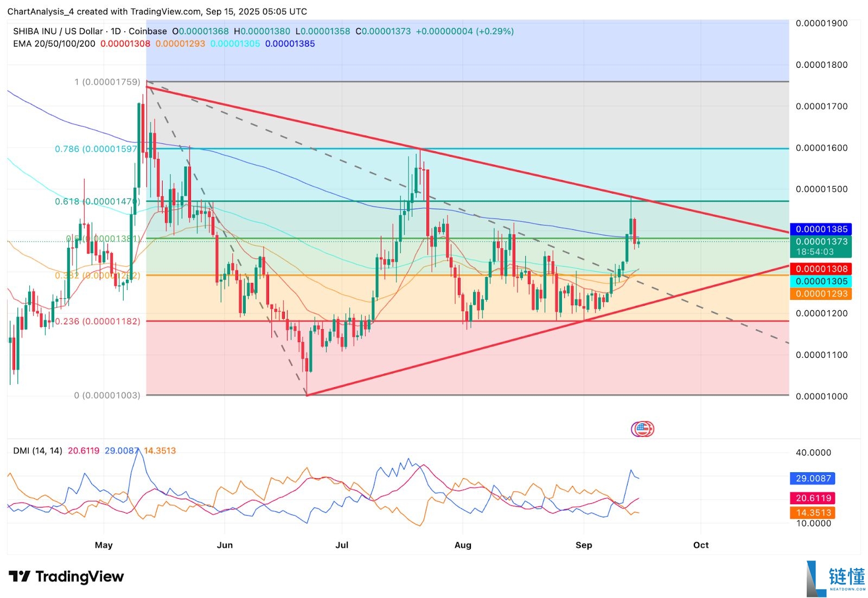Click the blue 0.00001385 EMA price tag
Screen dimensions: 868x598
tap(821, 229)
